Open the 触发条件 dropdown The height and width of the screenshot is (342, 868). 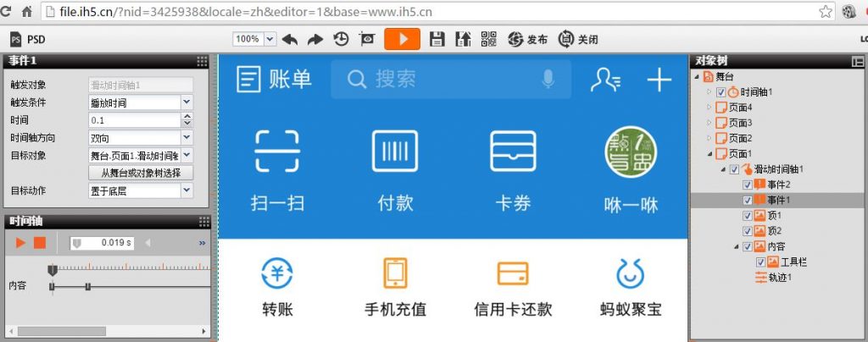186,102
